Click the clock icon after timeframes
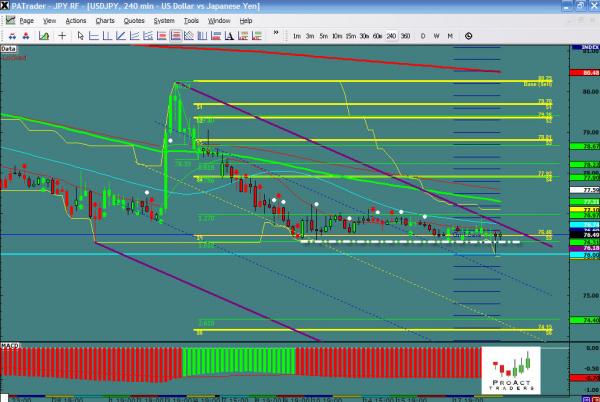This screenshot has height=402, width=600. [469, 35]
